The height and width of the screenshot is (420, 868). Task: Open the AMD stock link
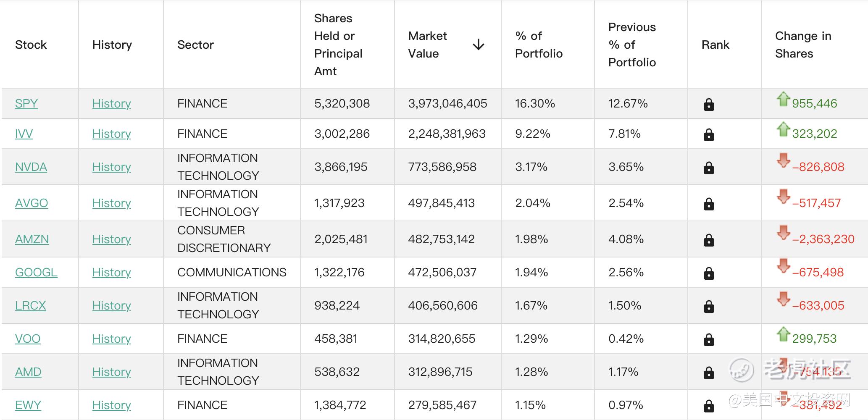(28, 372)
